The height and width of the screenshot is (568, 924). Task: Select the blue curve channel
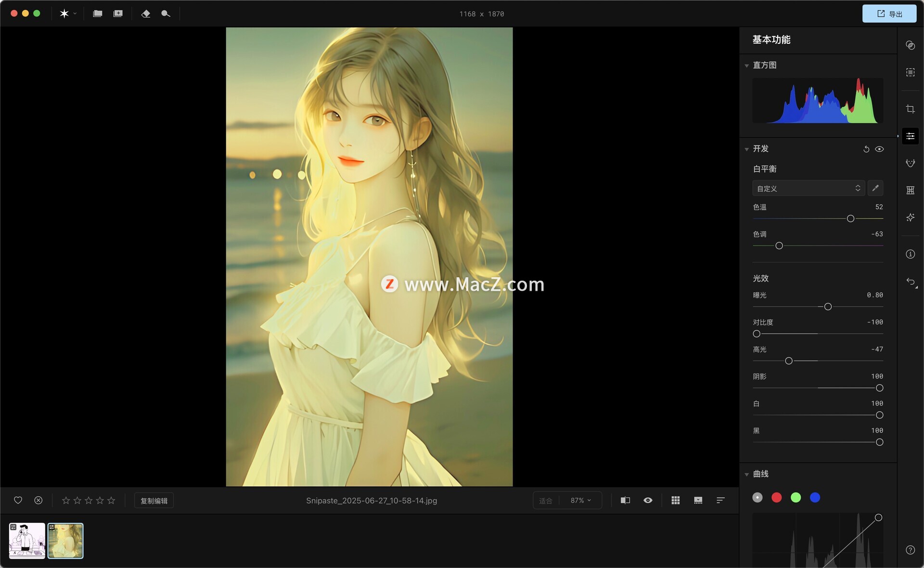pos(815,497)
